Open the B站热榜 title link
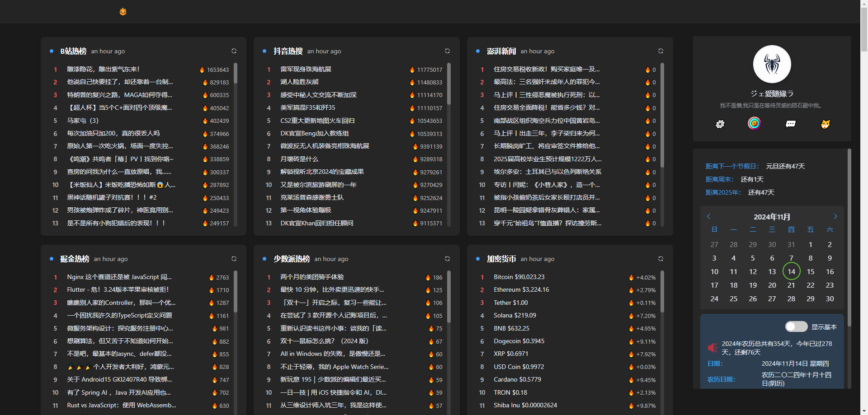 click(x=73, y=51)
